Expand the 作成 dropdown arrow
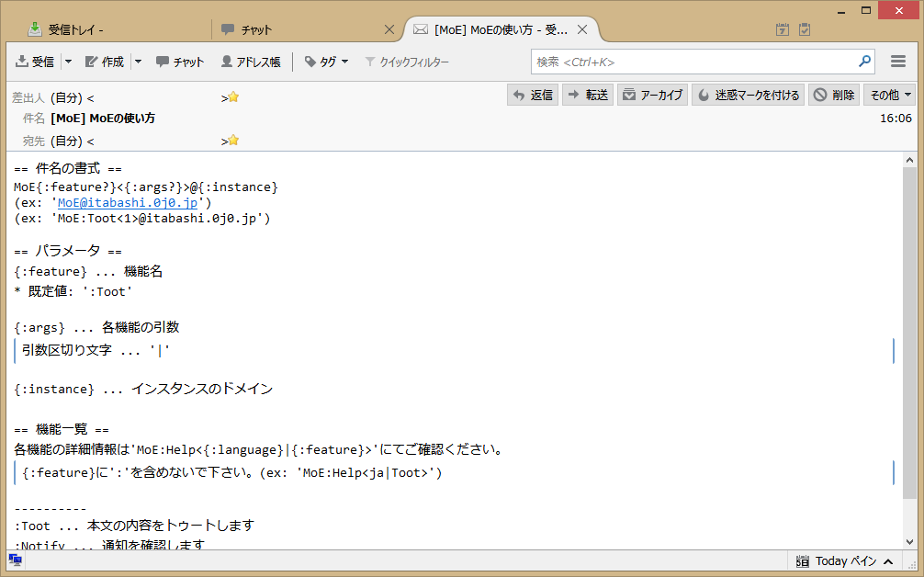The width and height of the screenshot is (924, 577). click(x=139, y=62)
